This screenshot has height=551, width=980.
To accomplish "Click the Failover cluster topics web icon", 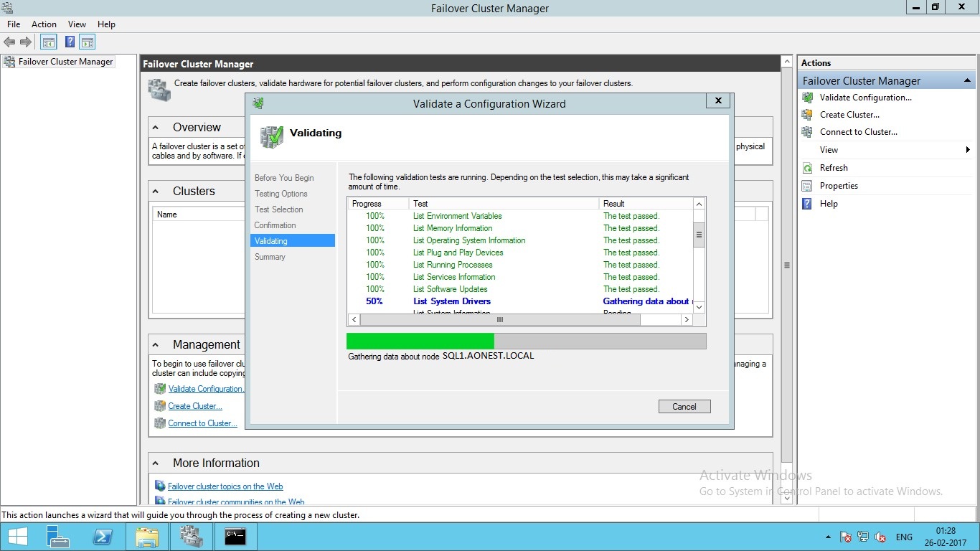I will (160, 486).
